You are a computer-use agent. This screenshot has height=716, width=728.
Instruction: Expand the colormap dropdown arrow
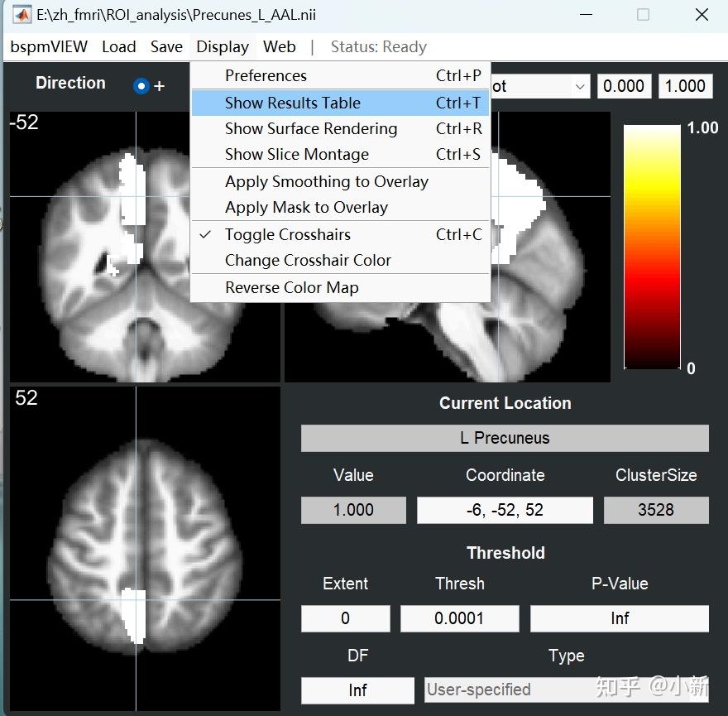click(580, 86)
